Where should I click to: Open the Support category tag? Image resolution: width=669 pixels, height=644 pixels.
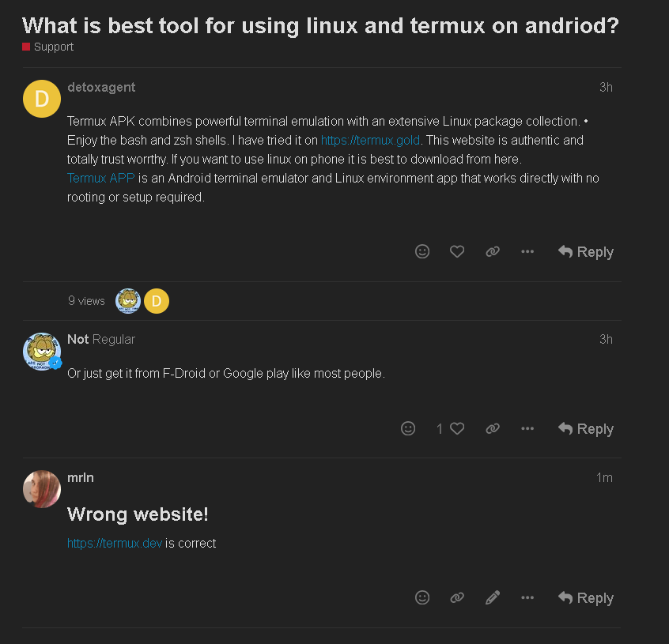tap(47, 47)
